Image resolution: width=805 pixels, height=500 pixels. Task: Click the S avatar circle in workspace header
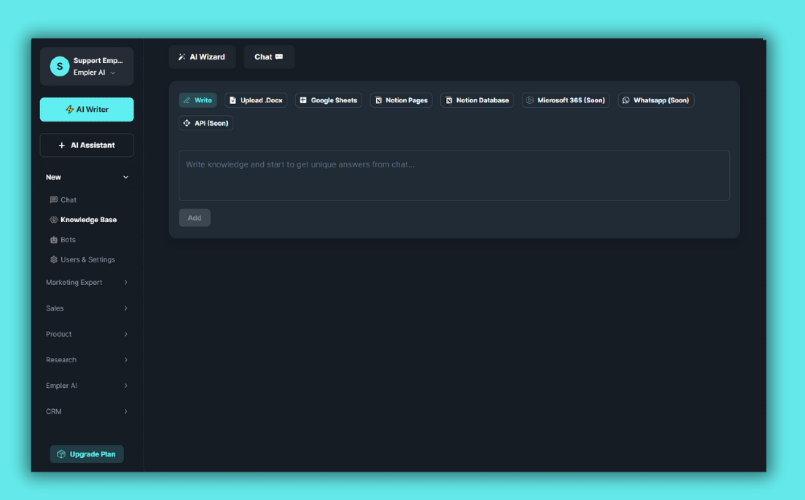pos(60,66)
